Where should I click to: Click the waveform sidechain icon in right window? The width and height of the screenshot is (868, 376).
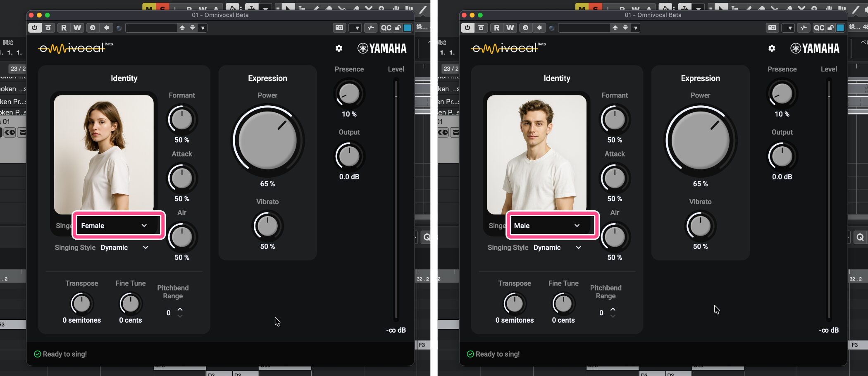(804, 28)
